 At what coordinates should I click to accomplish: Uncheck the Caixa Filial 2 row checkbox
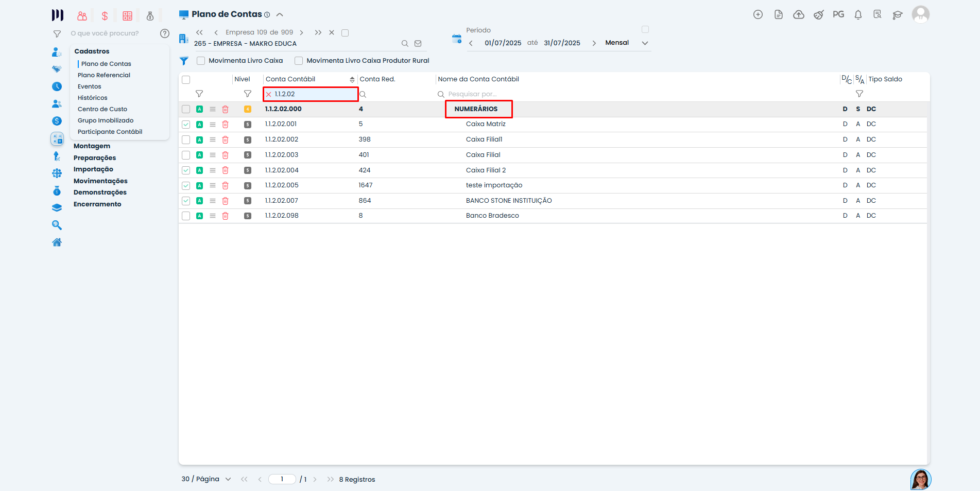tap(186, 170)
